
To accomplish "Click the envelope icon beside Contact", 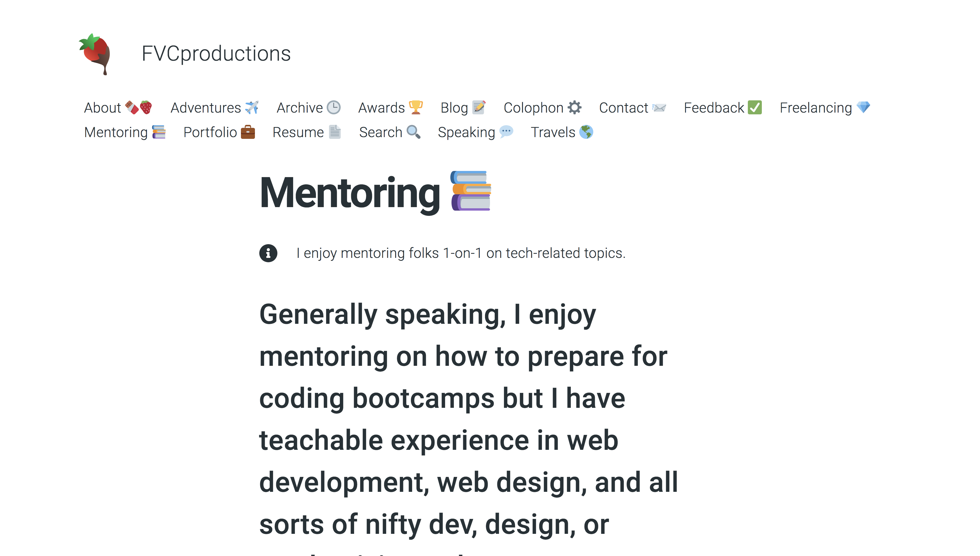I will click(x=659, y=108).
